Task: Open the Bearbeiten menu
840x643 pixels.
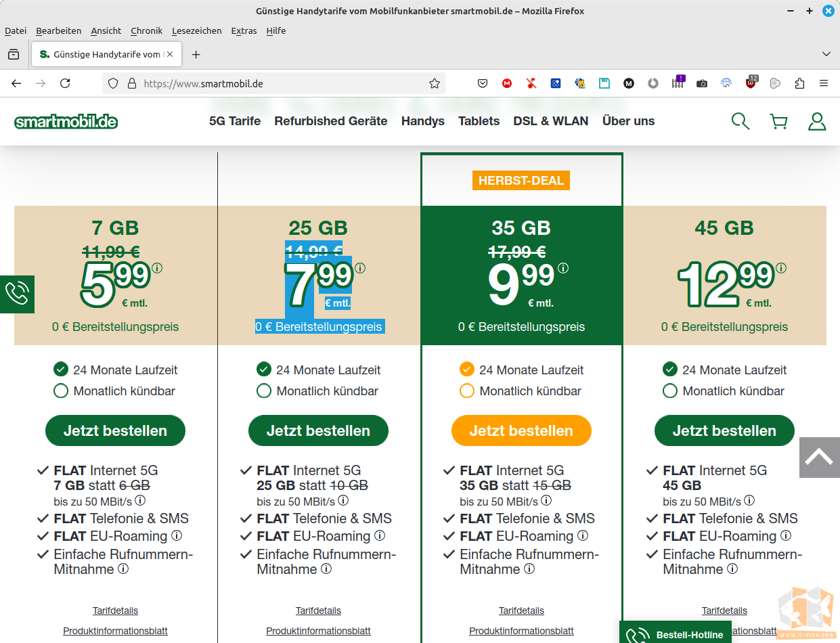Action: (59, 30)
